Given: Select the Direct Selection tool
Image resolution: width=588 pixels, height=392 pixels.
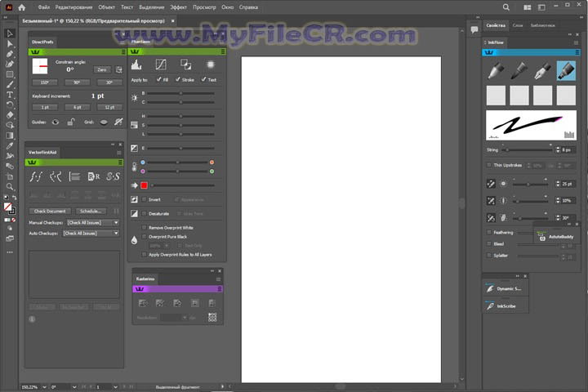Looking at the screenshot, I should pos(10,44).
